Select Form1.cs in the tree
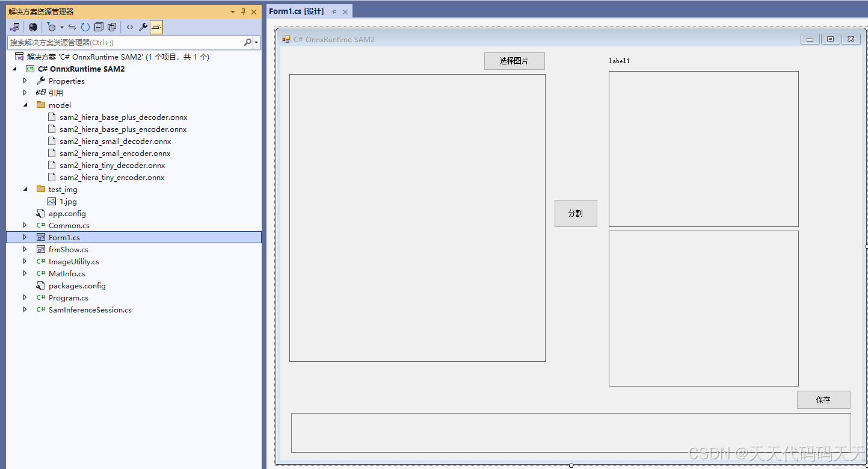The image size is (868, 469). [x=64, y=238]
